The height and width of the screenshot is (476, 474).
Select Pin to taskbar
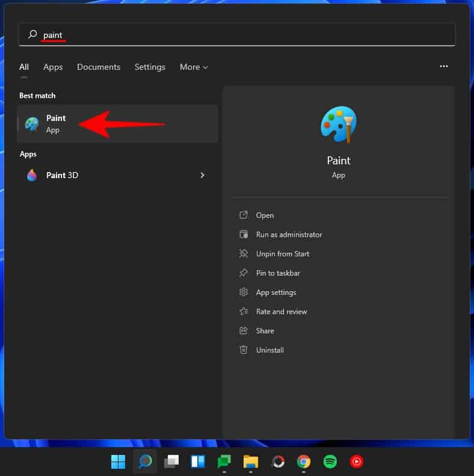point(278,273)
